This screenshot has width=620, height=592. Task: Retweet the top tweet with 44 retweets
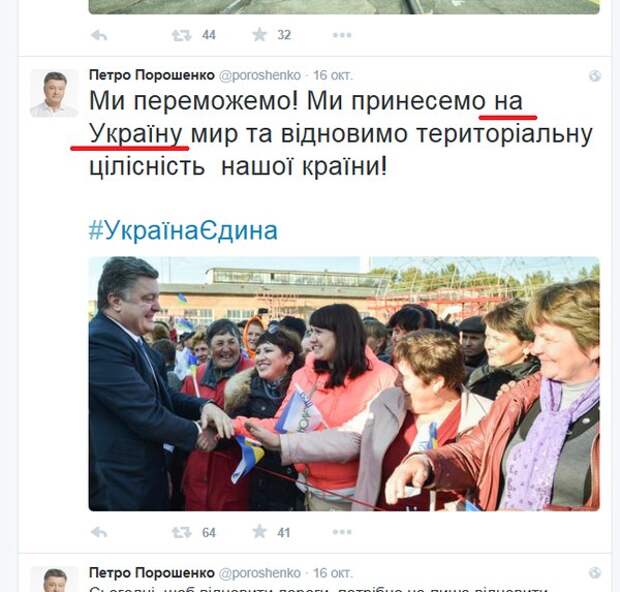(181, 35)
